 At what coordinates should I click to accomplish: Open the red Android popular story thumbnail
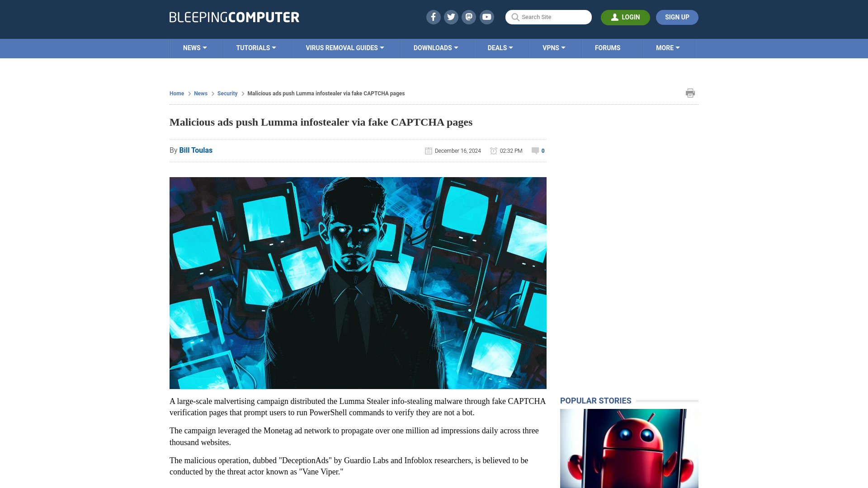[x=629, y=448]
